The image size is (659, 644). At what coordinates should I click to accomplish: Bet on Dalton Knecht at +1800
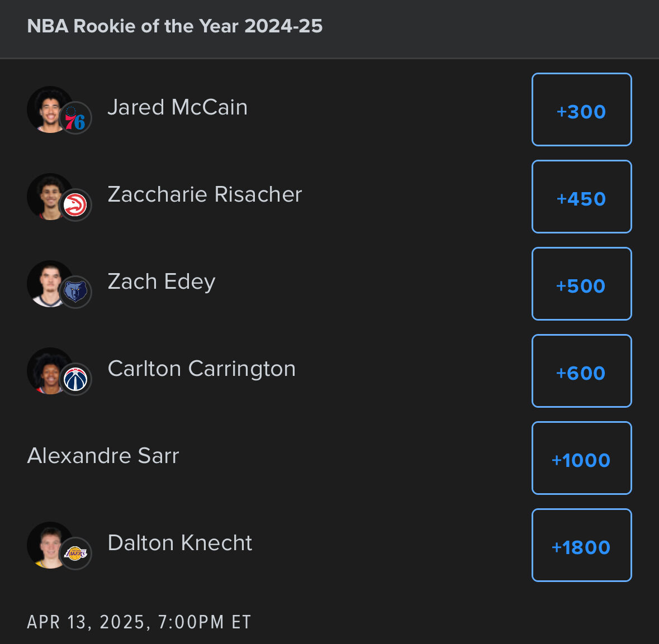pyautogui.click(x=581, y=546)
